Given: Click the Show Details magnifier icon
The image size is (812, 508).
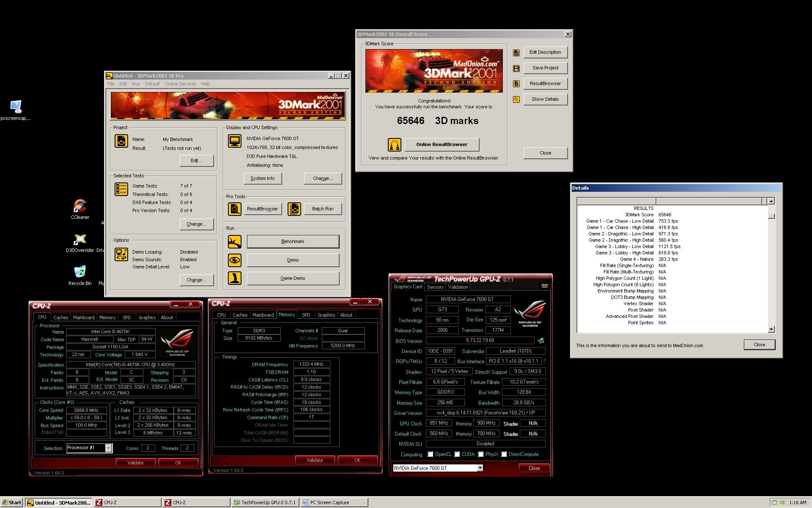Looking at the screenshot, I should tap(516, 99).
